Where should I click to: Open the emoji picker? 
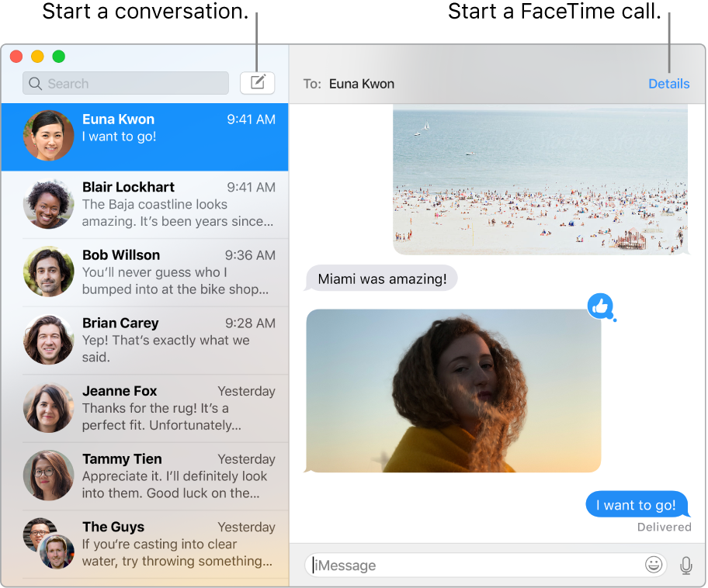tap(654, 565)
